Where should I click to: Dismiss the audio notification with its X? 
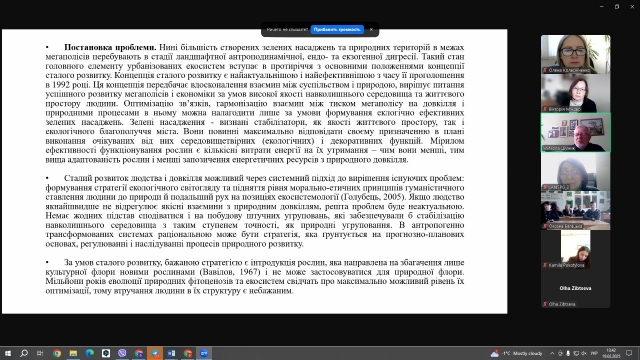pos(371,29)
